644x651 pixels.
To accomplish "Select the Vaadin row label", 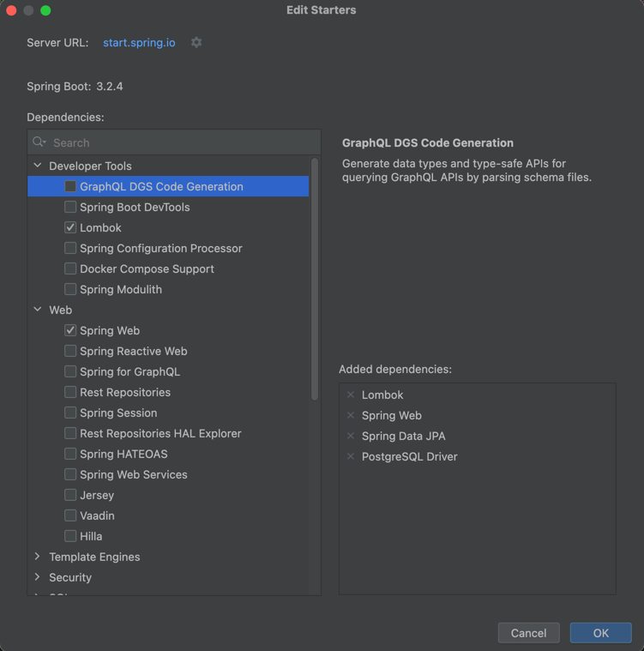I will pos(97,515).
